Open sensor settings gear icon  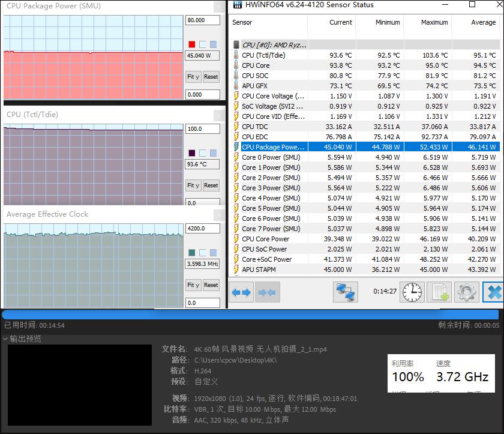(x=466, y=292)
